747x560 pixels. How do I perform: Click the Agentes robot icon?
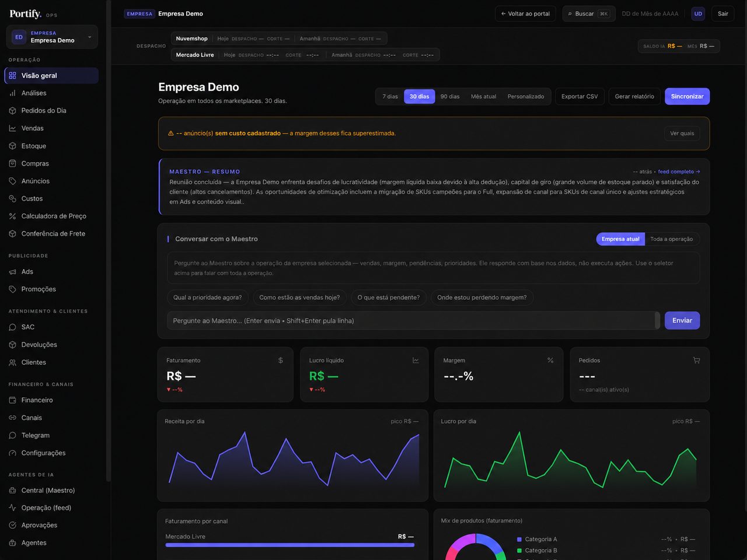point(12,543)
